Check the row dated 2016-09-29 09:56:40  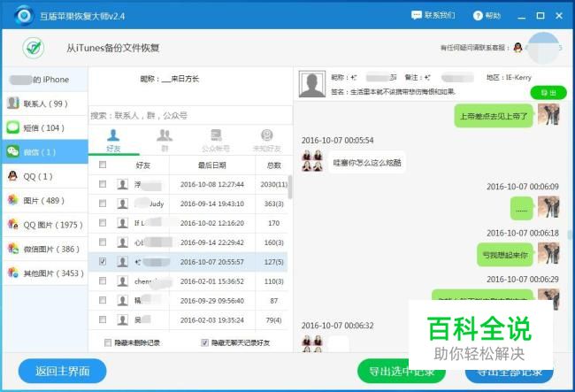coord(103,300)
